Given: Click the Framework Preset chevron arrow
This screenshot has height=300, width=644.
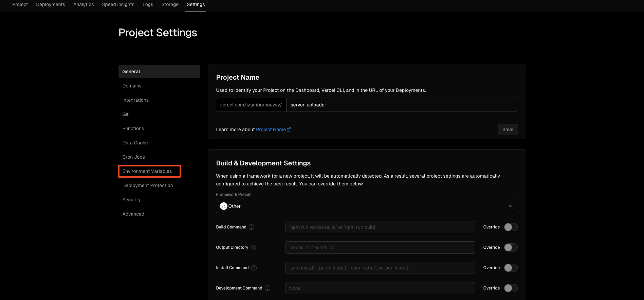Looking at the screenshot, I should coord(510,206).
